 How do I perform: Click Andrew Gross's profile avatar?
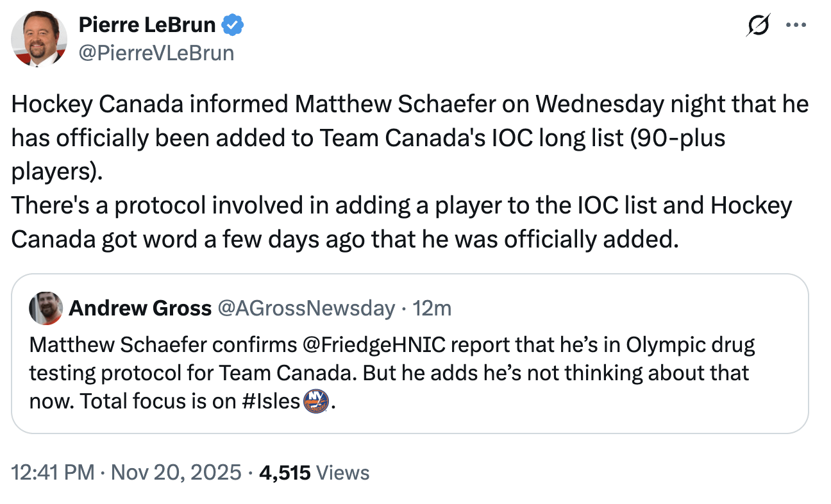pos(46,308)
